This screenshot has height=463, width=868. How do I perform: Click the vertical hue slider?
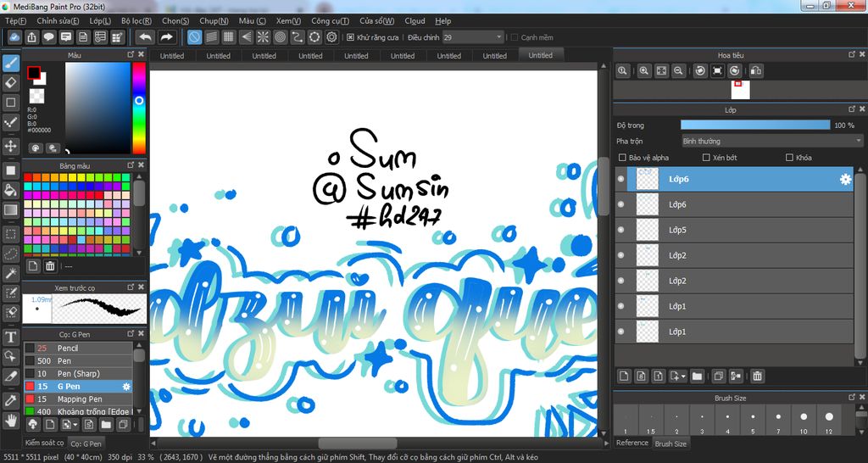pyautogui.click(x=139, y=108)
